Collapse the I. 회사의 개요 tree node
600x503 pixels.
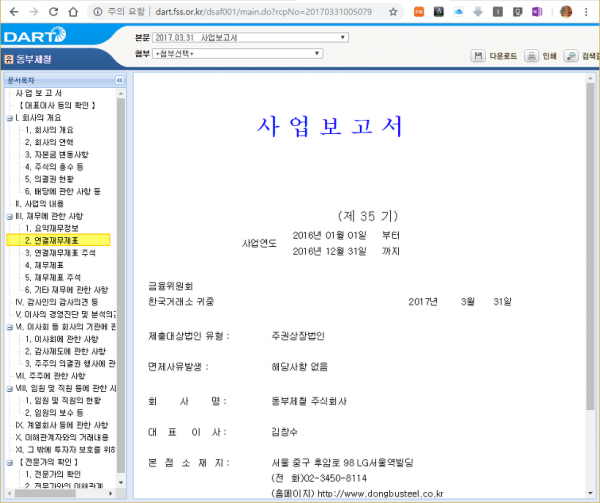10,119
